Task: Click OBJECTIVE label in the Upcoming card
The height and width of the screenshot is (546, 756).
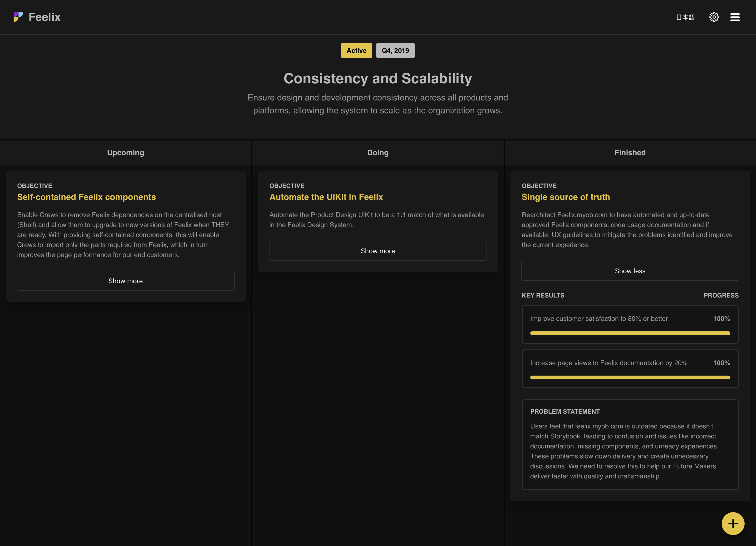Action: pos(35,186)
